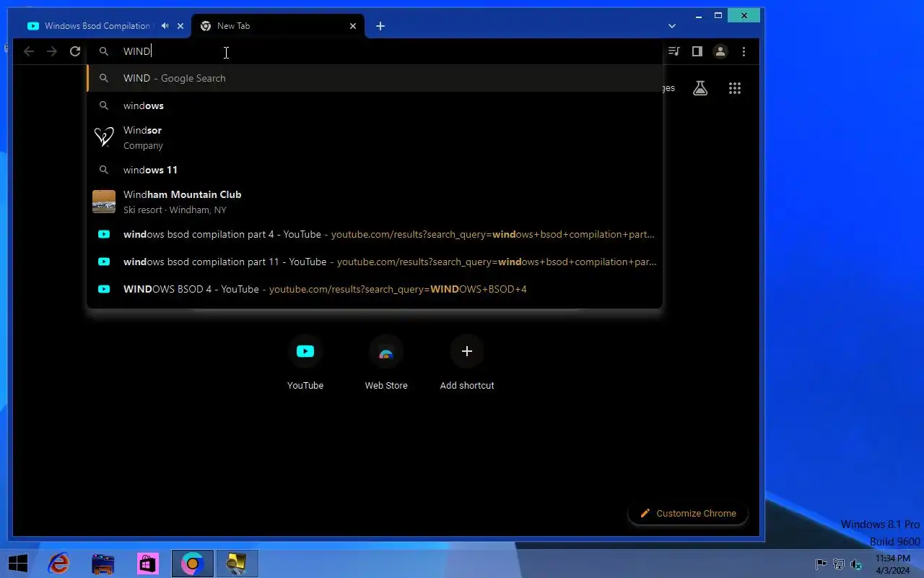Click the Windham Mountain Club thumbnail image
The width and height of the screenshot is (924, 578).
pos(104,202)
